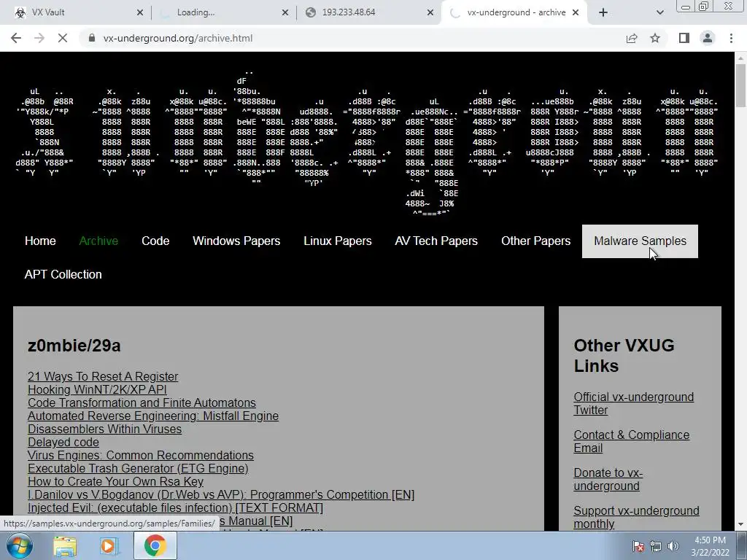Screen dimensions: 747x560
Task: Go to the Home nav item
Action: click(x=40, y=241)
